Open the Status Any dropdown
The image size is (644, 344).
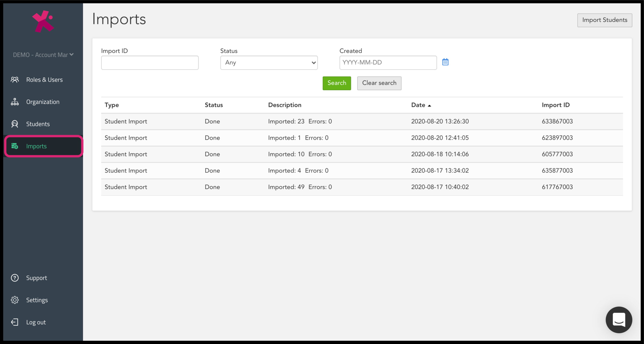point(269,63)
